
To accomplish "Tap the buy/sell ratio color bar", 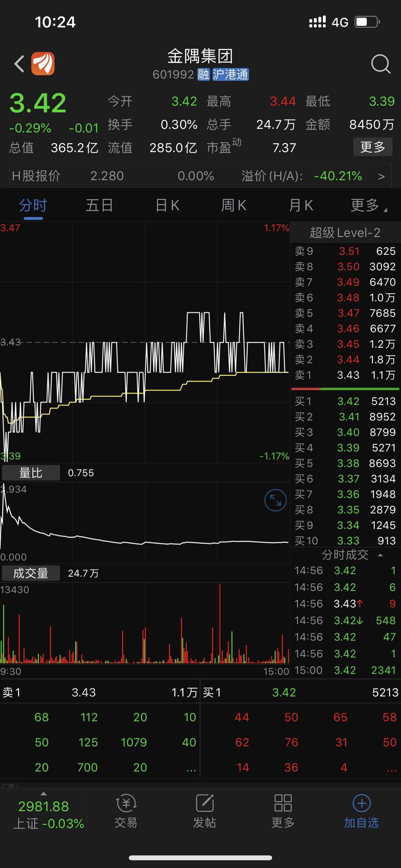I will coord(345,389).
